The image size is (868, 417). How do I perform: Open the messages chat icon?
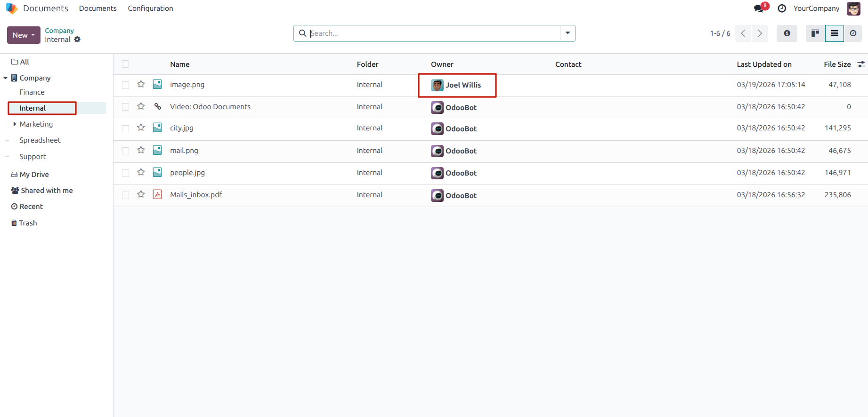[759, 8]
